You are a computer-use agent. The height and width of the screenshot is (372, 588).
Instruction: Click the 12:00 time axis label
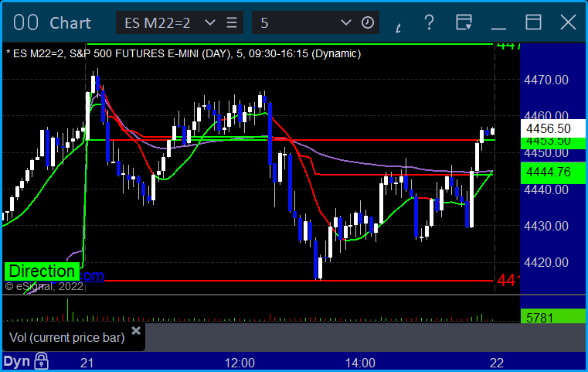click(x=240, y=363)
